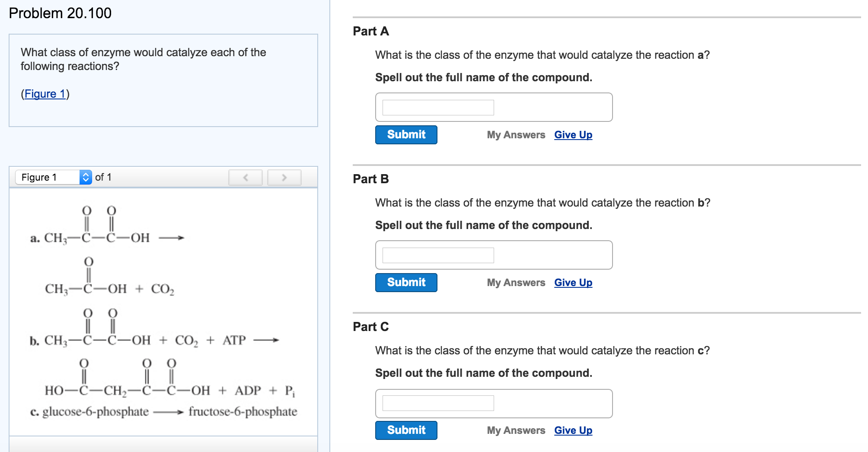Click into the Part B answer box

click(x=438, y=255)
